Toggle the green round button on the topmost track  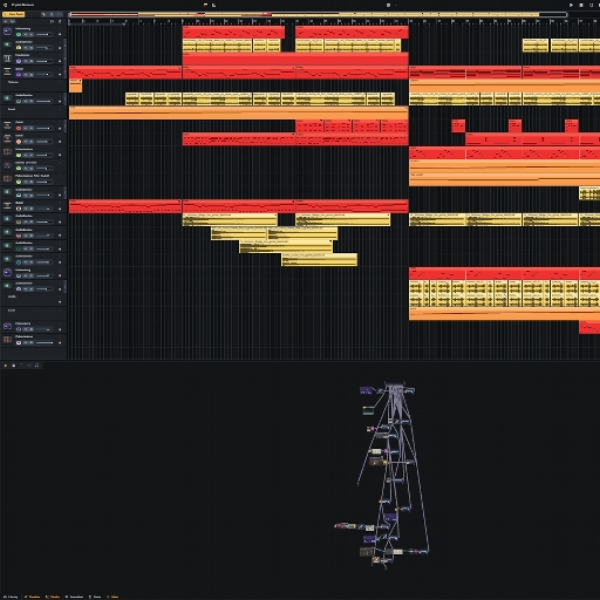[x=18, y=34]
